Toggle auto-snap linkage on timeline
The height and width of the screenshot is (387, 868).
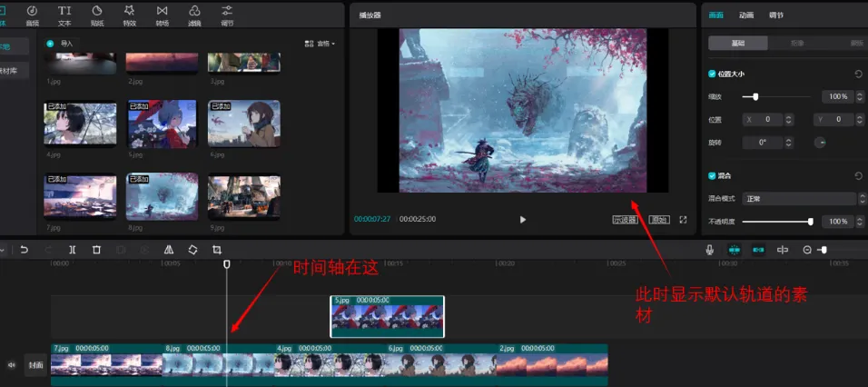pos(758,250)
